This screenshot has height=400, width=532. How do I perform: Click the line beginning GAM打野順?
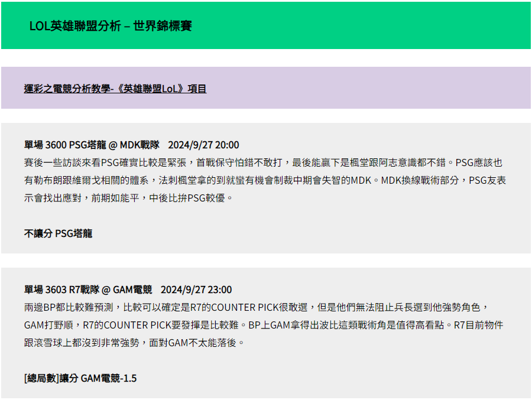[264, 325]
